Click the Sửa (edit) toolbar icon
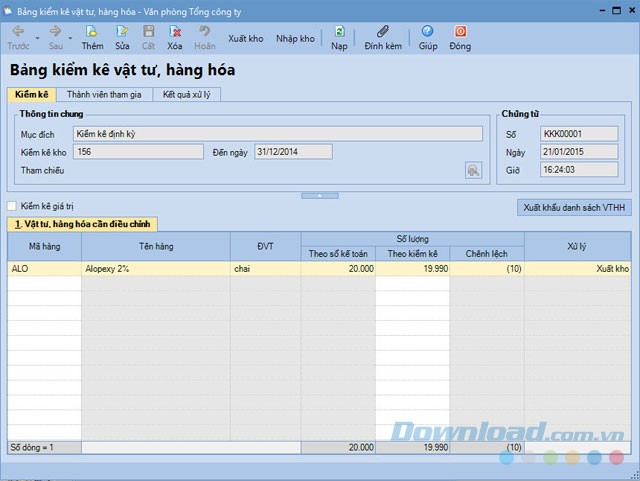 122,32
